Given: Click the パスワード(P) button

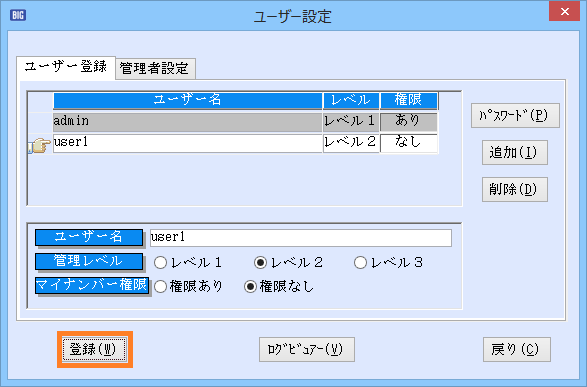Looking at the screenshot, I should click(x=515, y=116).
